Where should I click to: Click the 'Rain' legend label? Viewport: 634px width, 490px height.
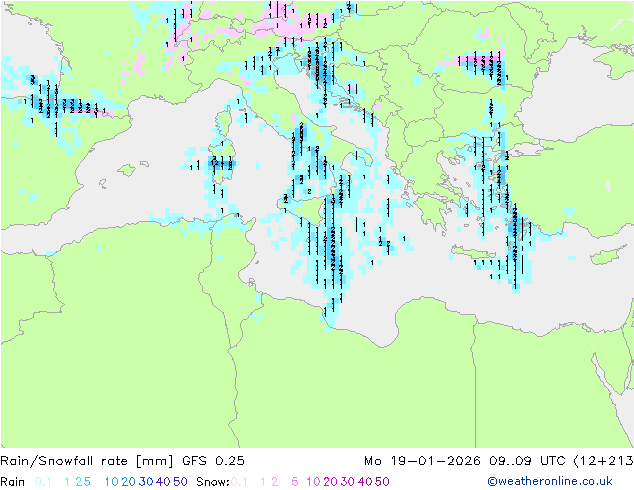pos(13,482)
